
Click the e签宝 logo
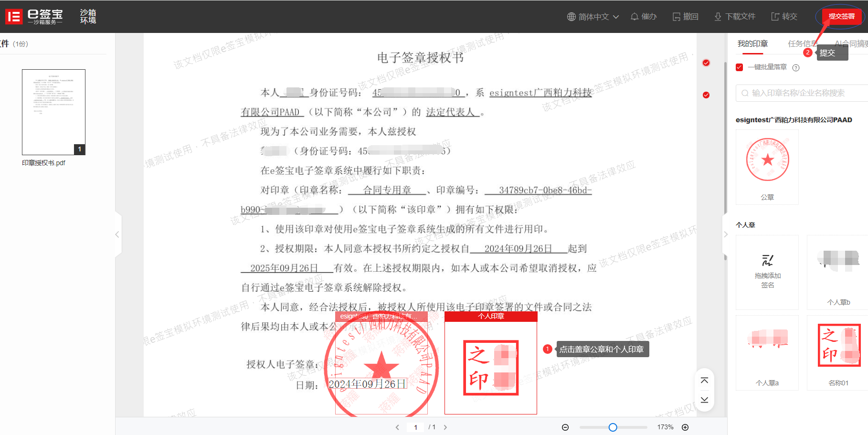(x=34, y=17)
